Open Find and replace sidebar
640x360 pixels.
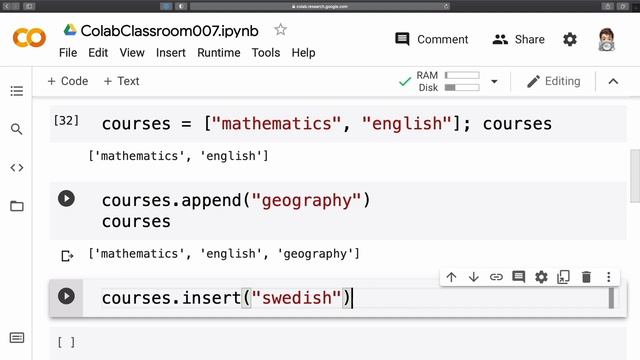point(17,129)
